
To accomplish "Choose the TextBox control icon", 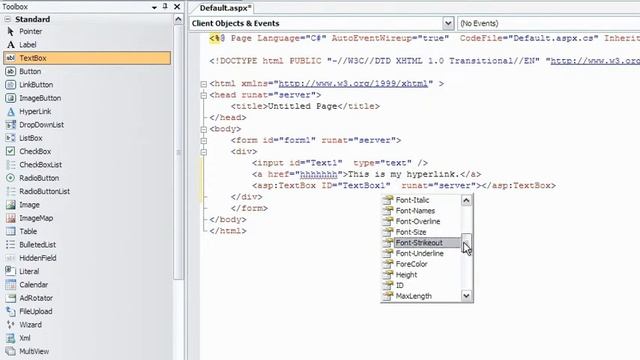I will [11, 58].
